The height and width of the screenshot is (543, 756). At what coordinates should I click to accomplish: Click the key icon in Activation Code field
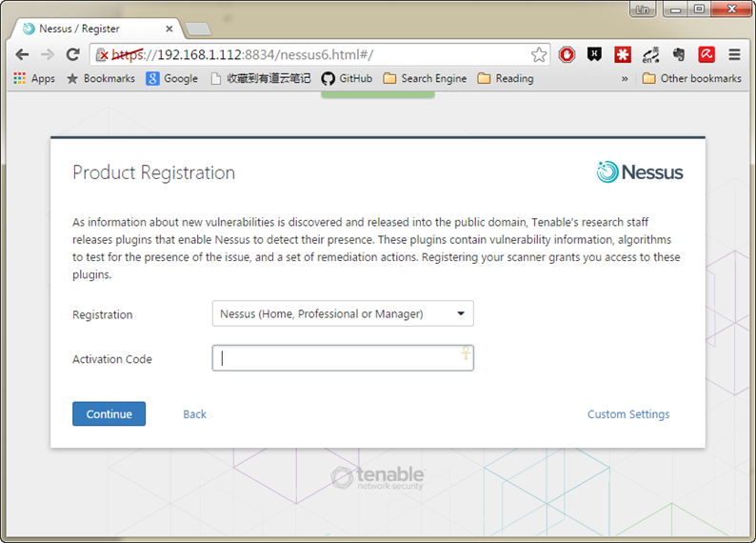click(x=466, y=352)
